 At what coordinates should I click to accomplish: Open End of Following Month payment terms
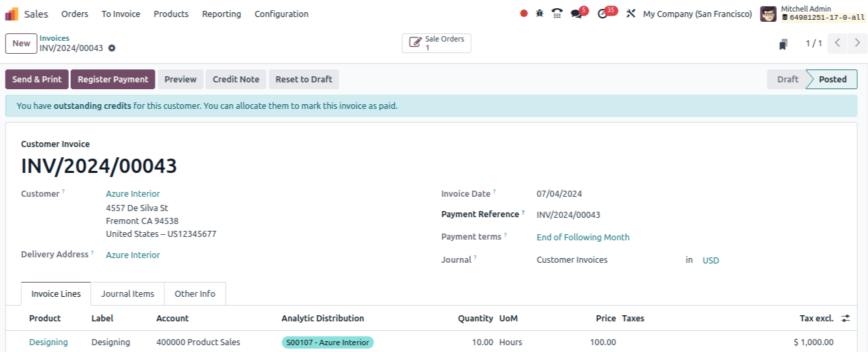(x=583, y=238)
